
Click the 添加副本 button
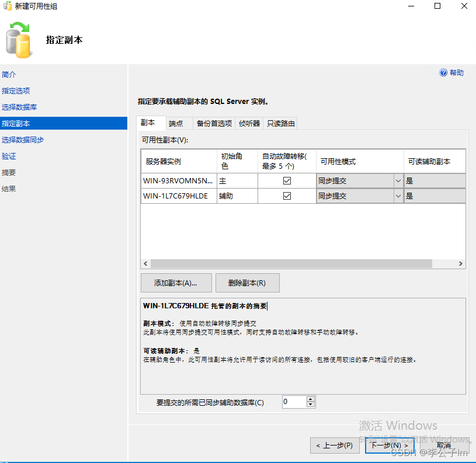point(176,283)
